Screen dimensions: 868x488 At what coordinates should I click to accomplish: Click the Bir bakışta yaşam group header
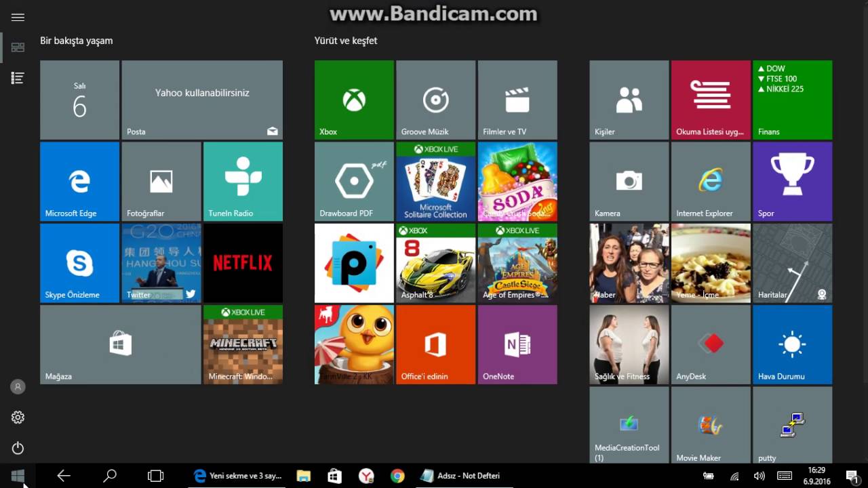[x=77, y=41]
